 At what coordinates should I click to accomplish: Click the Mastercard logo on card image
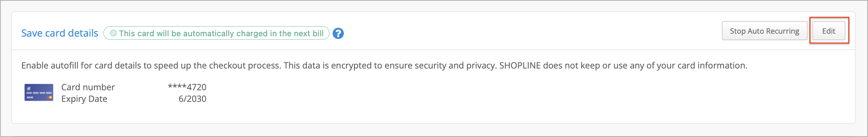(50, 97)
